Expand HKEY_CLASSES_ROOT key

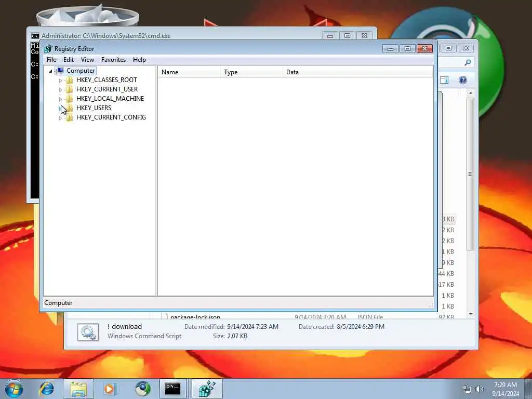coord(60,81)
